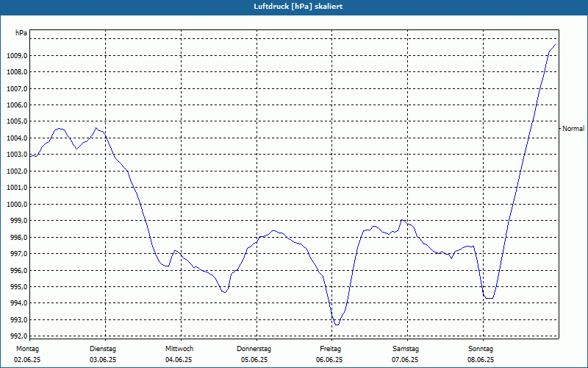588x368 pixels.
Task: Click the pressure curve peak at Sunday's end
Action: coord(555,45)
